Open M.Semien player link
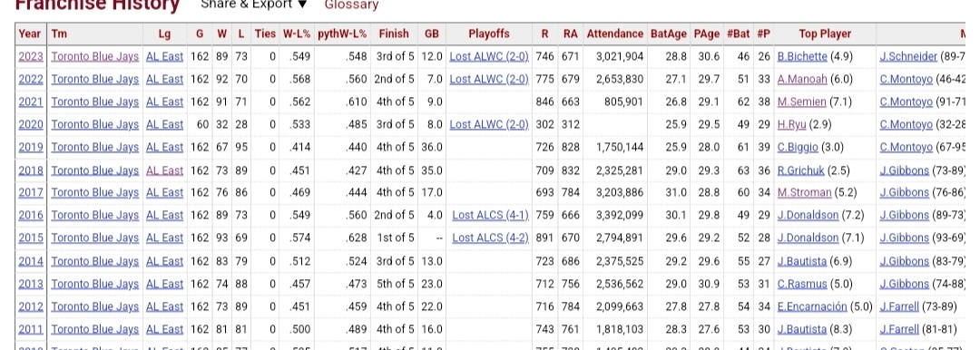Image resolution: width=980 pixels, height=350 pixels. click(802, 102)
